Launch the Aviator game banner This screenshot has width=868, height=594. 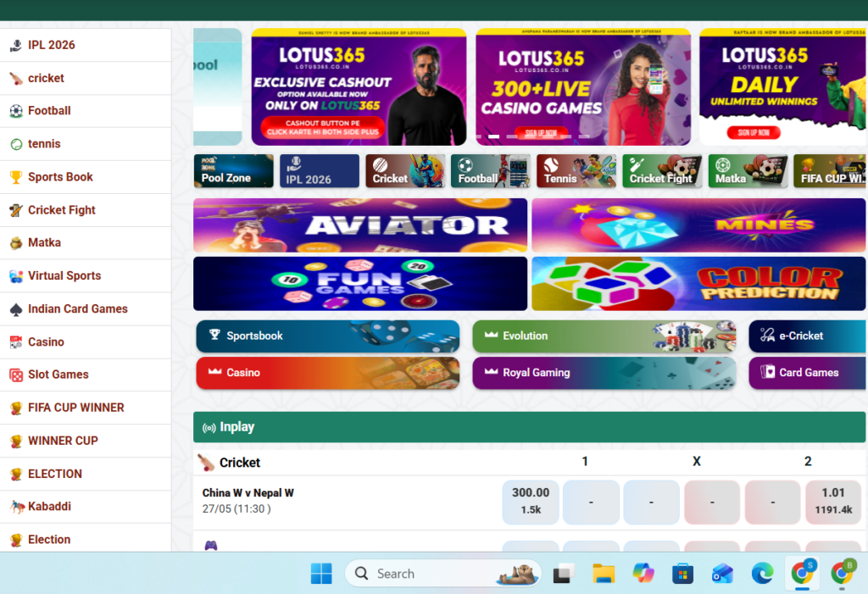pos(359,225)
